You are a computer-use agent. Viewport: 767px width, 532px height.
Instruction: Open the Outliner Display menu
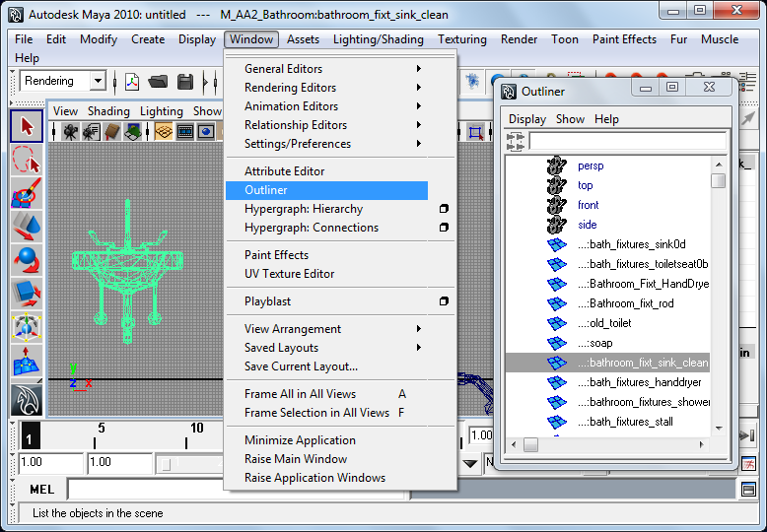(x=526, y=119)
